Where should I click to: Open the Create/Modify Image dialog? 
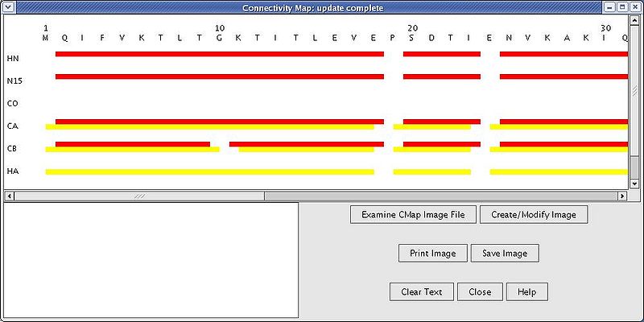coord(534,215)
